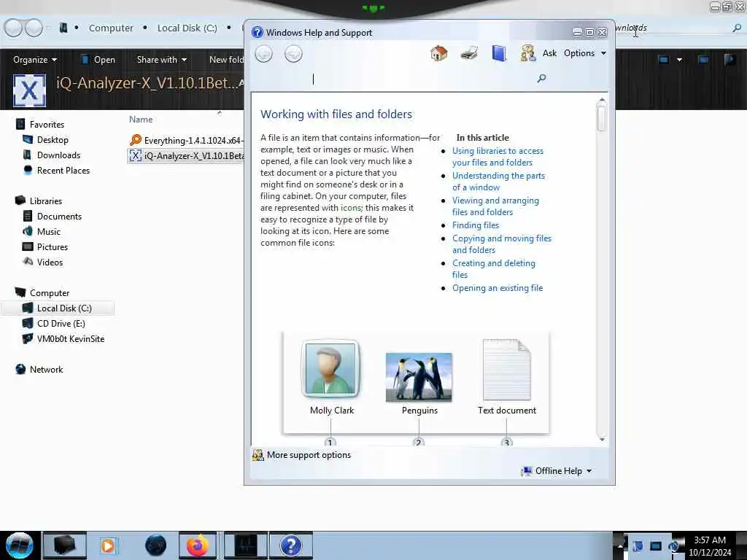This screenshot has height=560, width=747.
Task: Click Local Disk (C:) breadcrumb
Action: (x=187, y=28)
